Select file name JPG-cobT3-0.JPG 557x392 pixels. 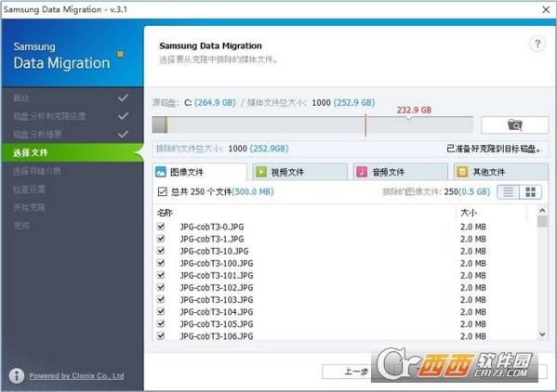[x=212, y=227]
